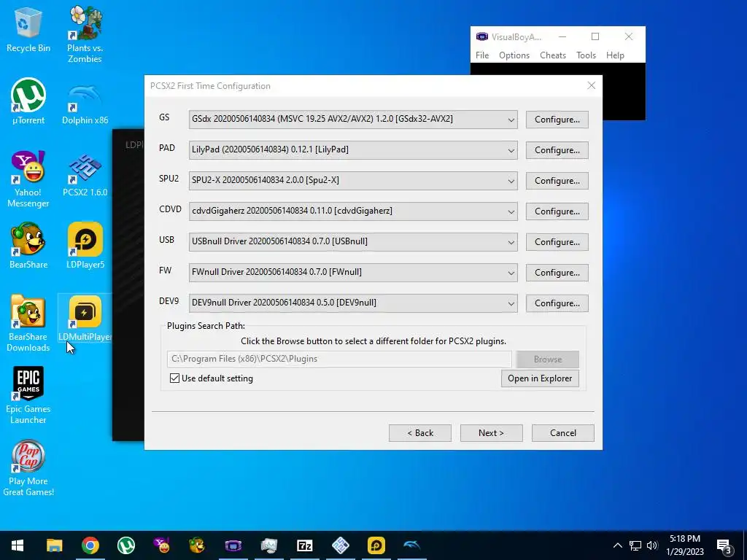747x560 pixels.
Task: Click Configure for the FW plugin
Action: [x=557, y=273]
